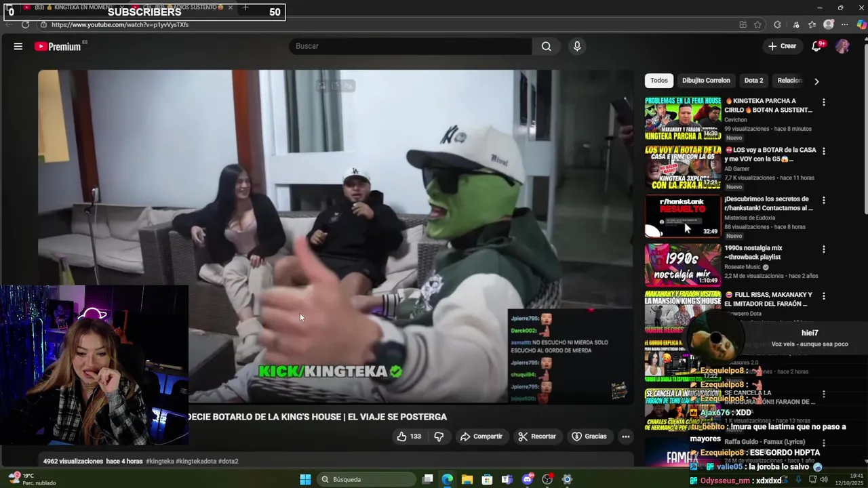The width and height of the screenshot is (868, 488).
Task: Open the YouTube guide hamburger menu
Action: coord(18,46)
